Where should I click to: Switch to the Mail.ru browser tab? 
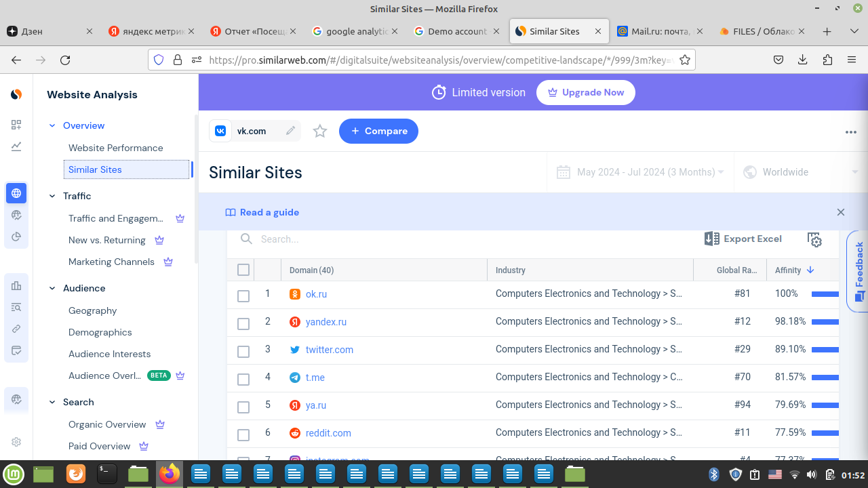660,31
